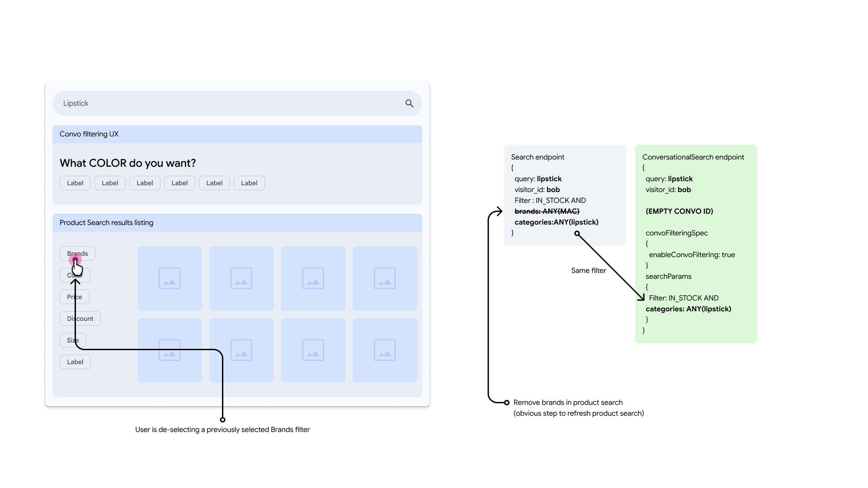Open fourth product thumbnail in top row
Screen dimensions: 868x488
point(385,278)
